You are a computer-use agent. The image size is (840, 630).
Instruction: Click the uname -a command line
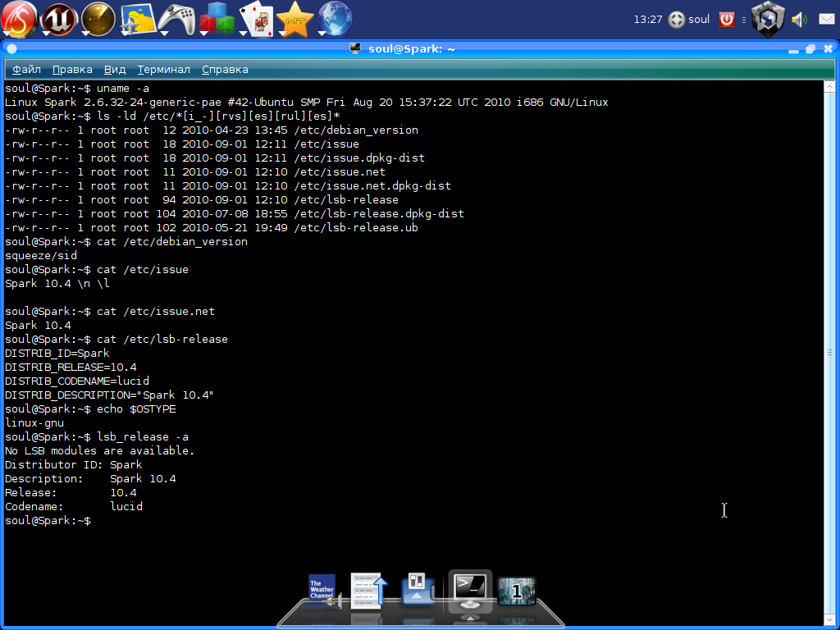point(77,89)
